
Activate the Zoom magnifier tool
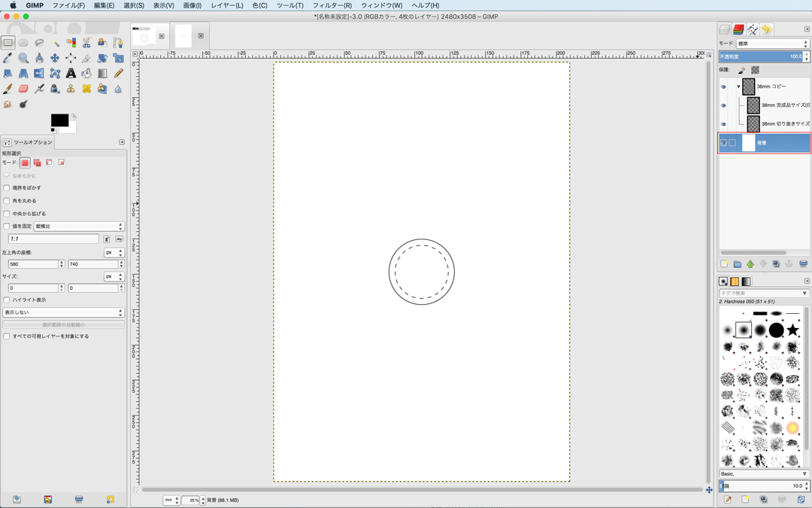(23, 58)
